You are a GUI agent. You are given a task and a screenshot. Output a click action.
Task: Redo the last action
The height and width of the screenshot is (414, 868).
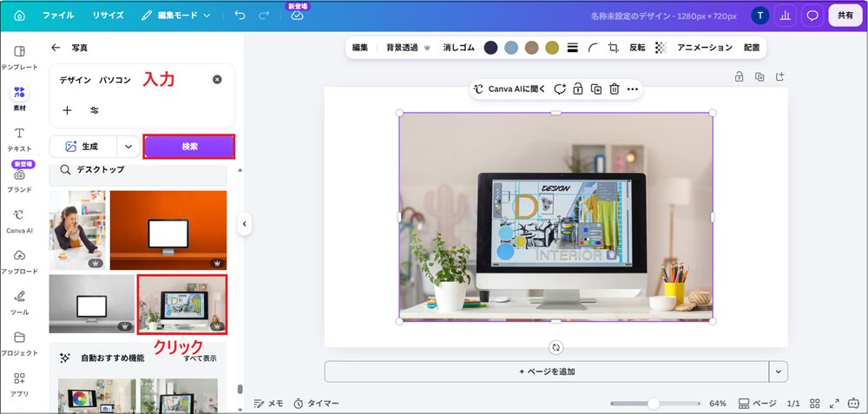[x=264, y=16]
